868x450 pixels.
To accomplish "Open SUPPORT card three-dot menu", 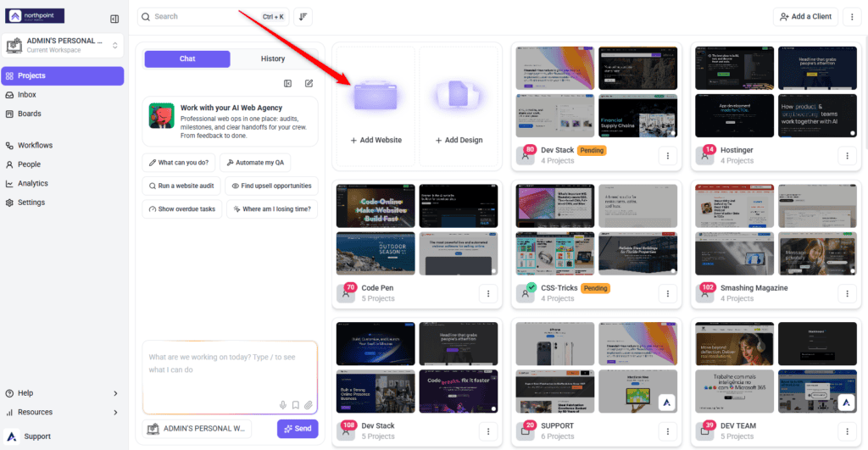I will pyautogui.click(x=668, y=431).
